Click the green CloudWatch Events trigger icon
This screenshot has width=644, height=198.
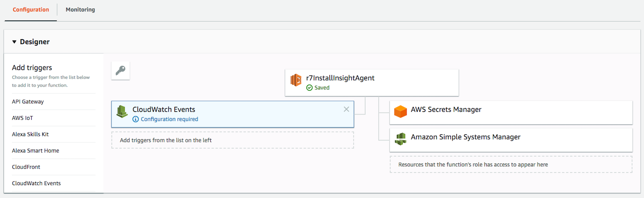[x=122, y=112]
